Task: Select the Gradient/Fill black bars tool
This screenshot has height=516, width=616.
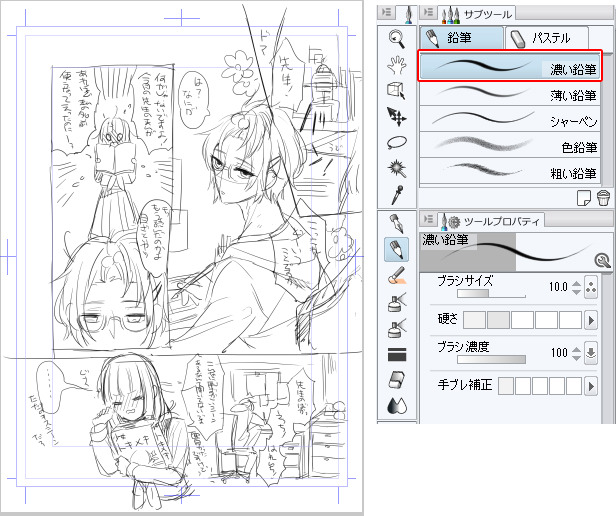Action: click(x=397, y=354)
